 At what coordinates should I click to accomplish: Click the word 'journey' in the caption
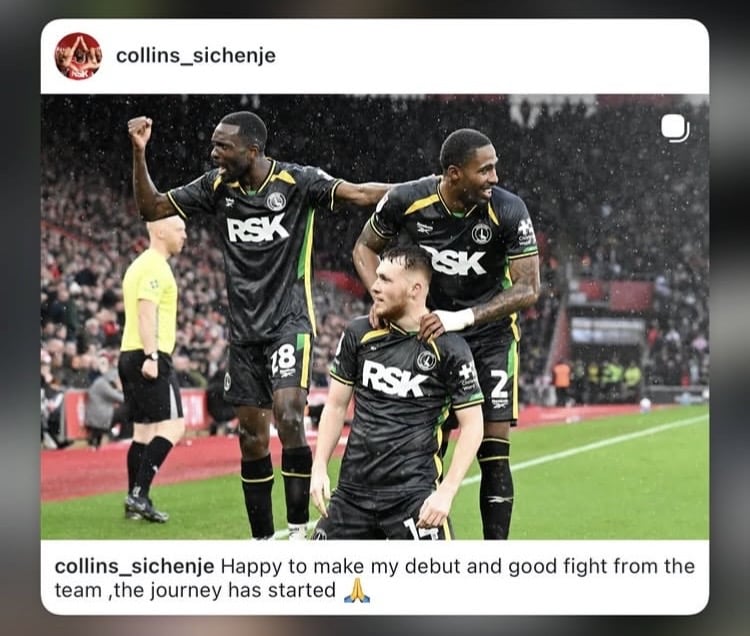click(x=187, y=591)
